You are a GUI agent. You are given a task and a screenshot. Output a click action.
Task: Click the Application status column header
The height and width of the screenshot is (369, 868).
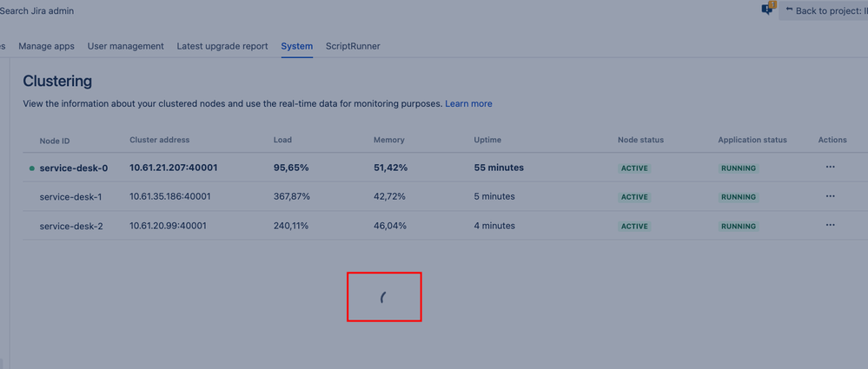pyautogui.click(x=752, y=140)
